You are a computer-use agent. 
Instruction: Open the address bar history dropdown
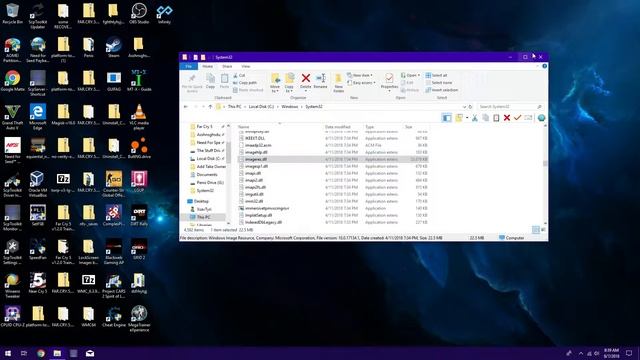coord(464,107)
